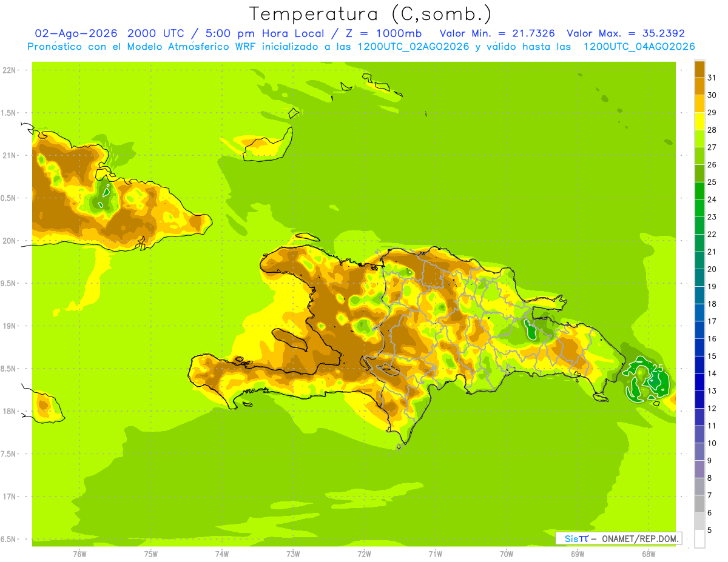Click the "71W" longitude axis label
728x562 pixels.
[435, 554]
